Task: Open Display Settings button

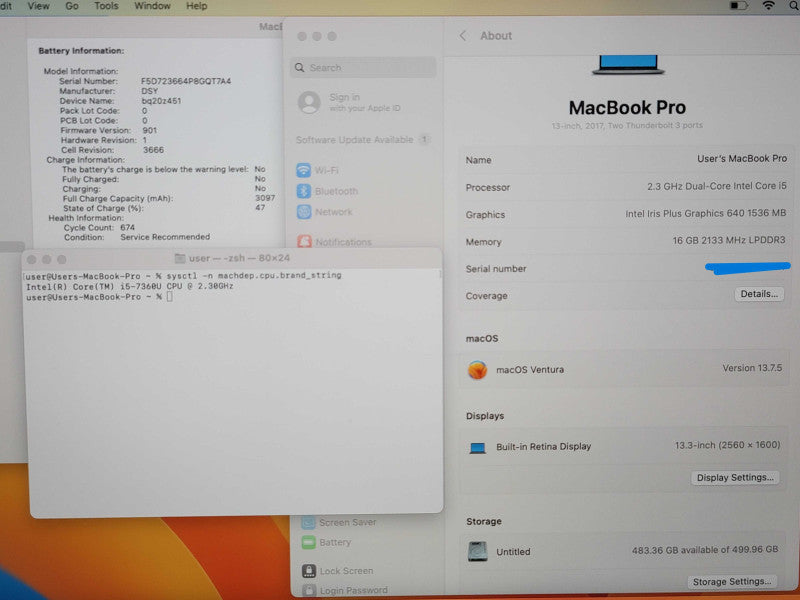Action: point(735,478)
